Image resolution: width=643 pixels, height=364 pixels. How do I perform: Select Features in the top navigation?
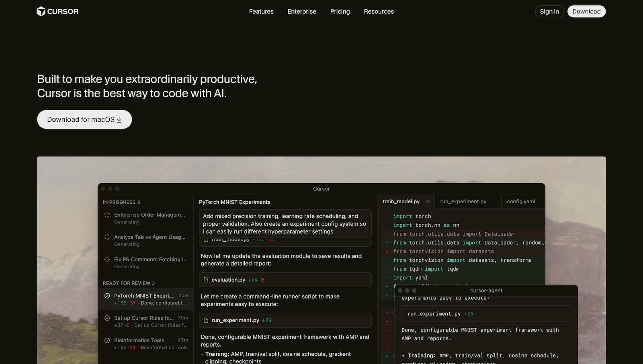pos(261,11)
